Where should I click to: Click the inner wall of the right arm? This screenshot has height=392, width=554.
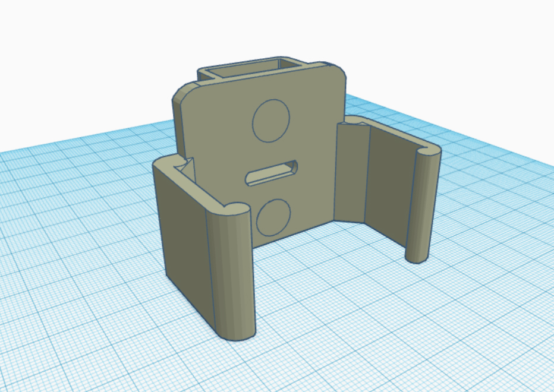coord(390,185)
